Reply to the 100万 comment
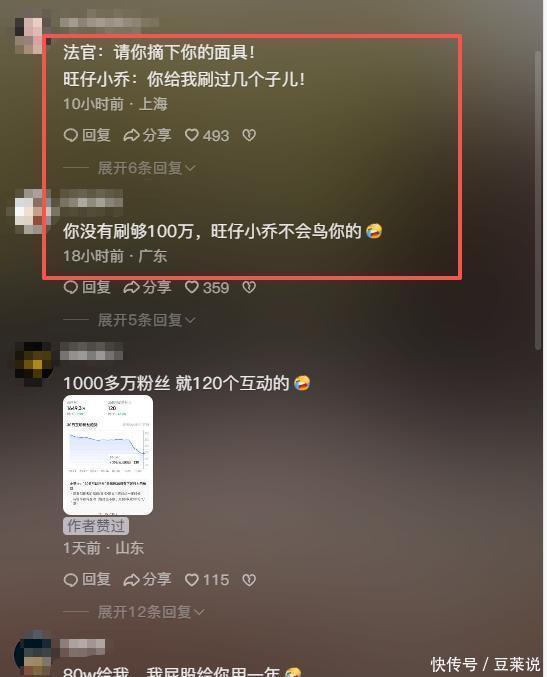 pos(87,288)
